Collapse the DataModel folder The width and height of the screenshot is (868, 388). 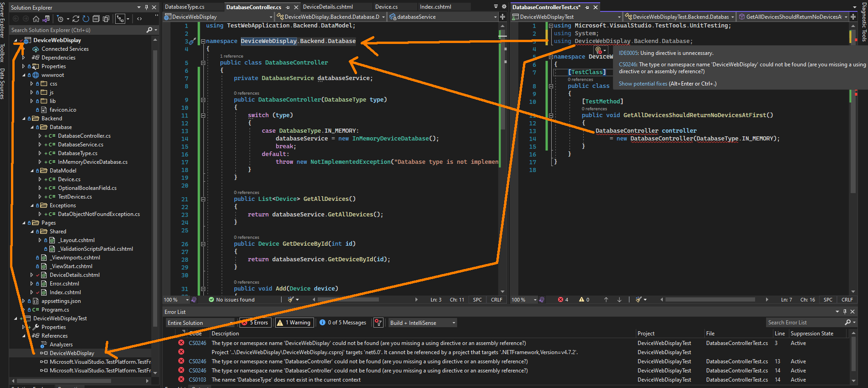pos(32,171)
